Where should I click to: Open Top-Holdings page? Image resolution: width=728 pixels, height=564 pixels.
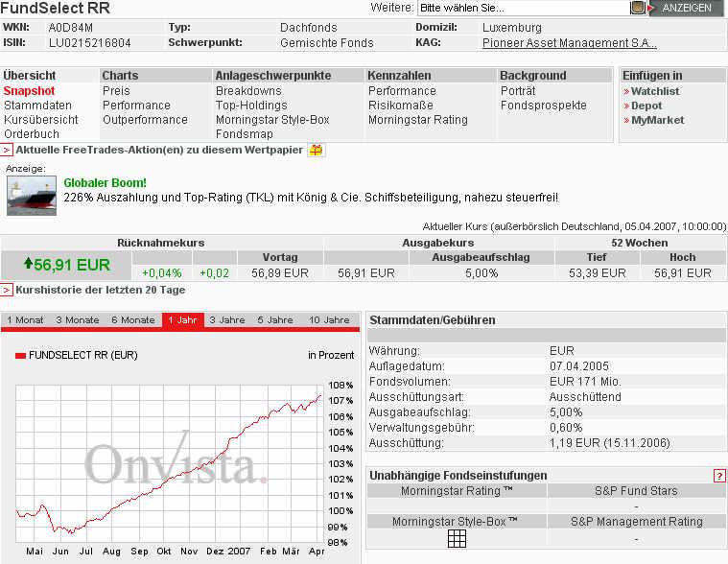click(x=251, y=106)
